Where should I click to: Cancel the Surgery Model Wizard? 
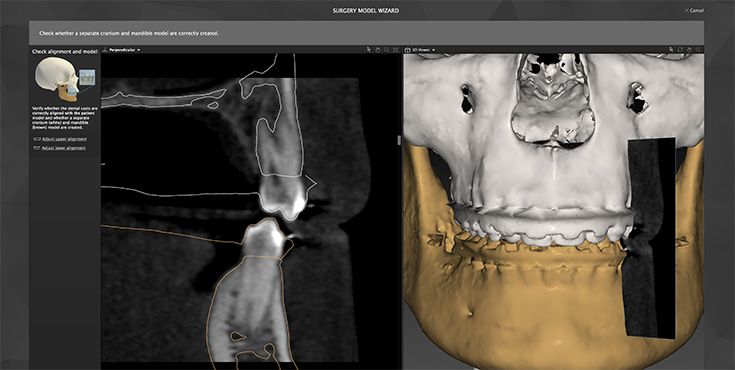(694, 10)
